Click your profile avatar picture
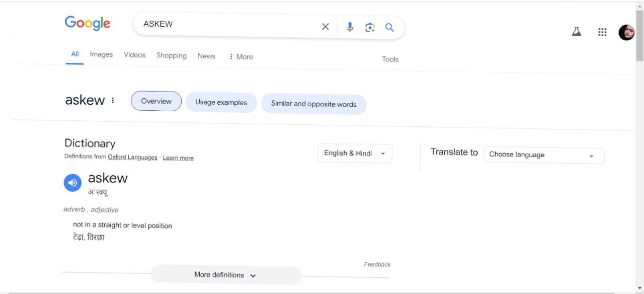The height and width of the screenshot is (294, 644). [626, 32]
